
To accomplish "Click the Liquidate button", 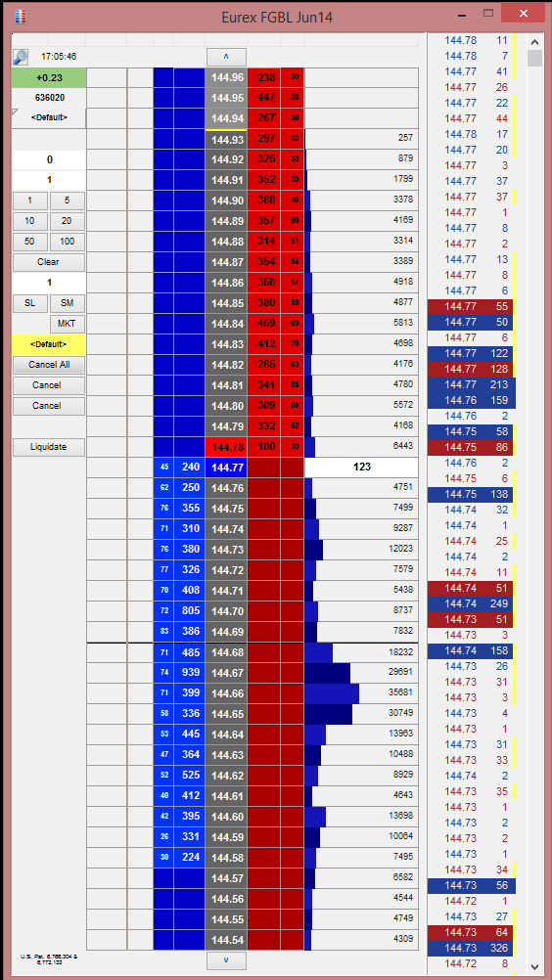I will [49, 448].
